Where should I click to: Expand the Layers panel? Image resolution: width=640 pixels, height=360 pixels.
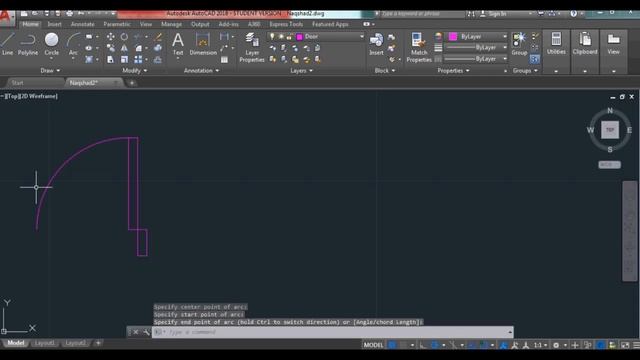tap(301, 71)
